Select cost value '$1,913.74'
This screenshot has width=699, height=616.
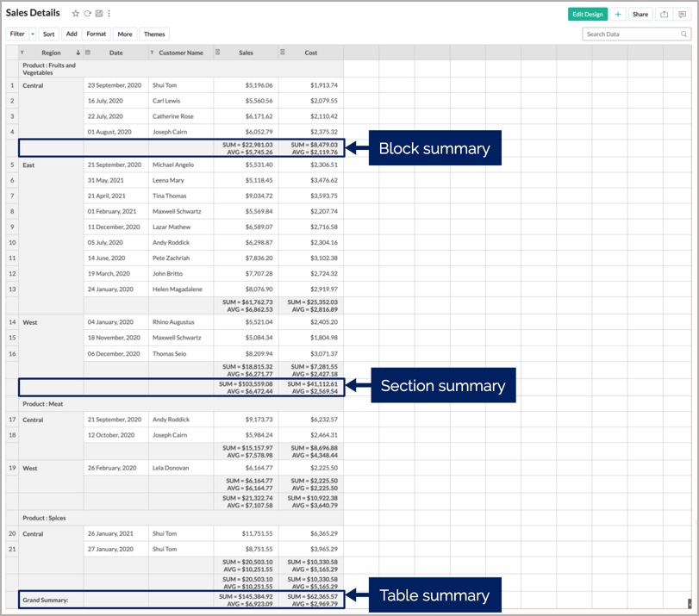[324, 85]
